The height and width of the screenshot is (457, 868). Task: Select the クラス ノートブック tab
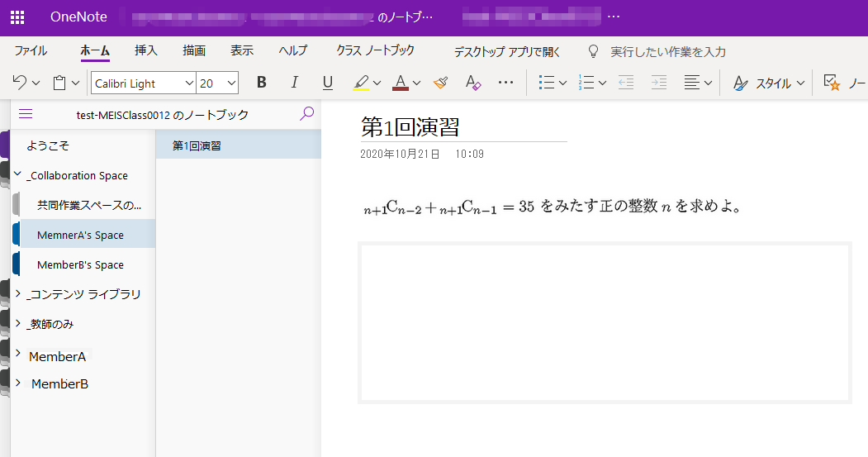point(375,51)
